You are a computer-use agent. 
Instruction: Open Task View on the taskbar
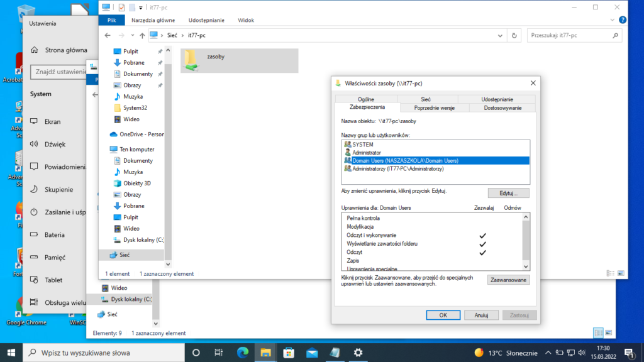coord(218,352)
